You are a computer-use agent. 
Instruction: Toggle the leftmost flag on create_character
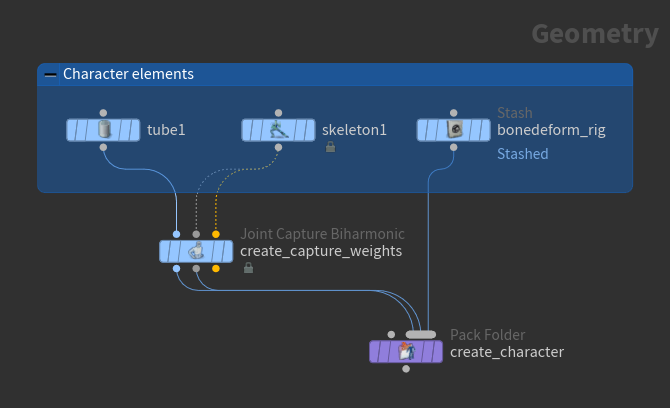click(375, 352)
